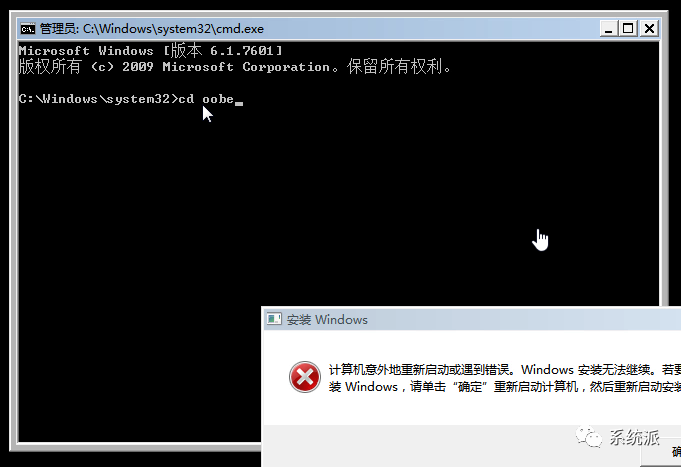Screen dimensions: 681x467
Task: Click the 安装 Windows dialog title bar
Action: (472, 319)
